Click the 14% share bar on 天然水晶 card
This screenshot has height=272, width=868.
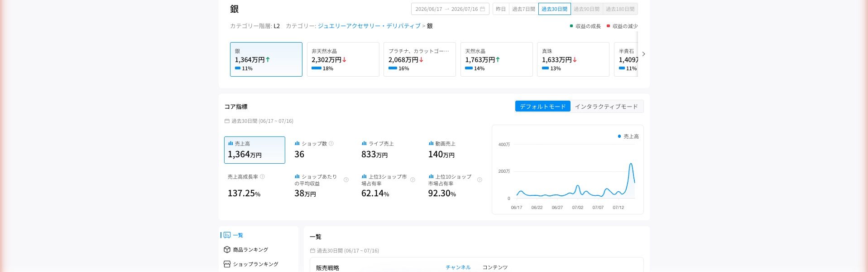tap(469, 68)
